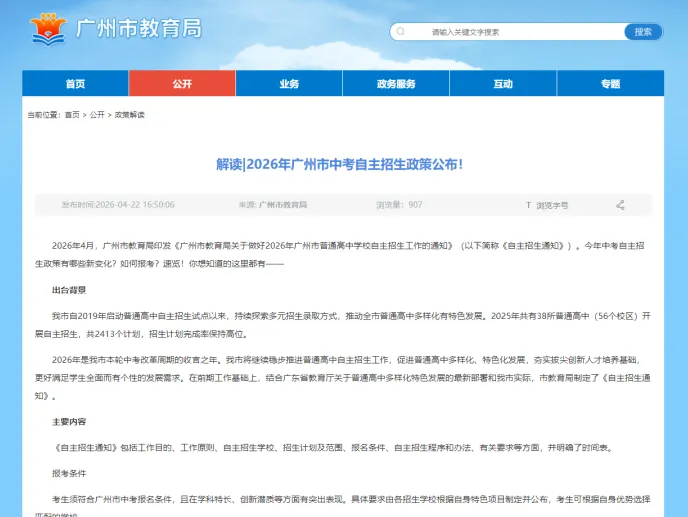The image size is (688, 517).
Task: Click 政策解读 in the breadcrumb trail
Action: 129,115
